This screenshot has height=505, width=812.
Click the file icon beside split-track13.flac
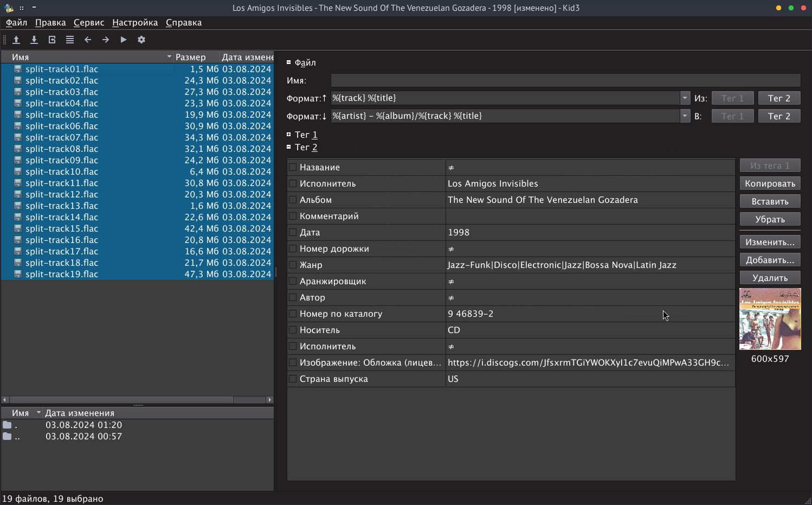point(18,206)
